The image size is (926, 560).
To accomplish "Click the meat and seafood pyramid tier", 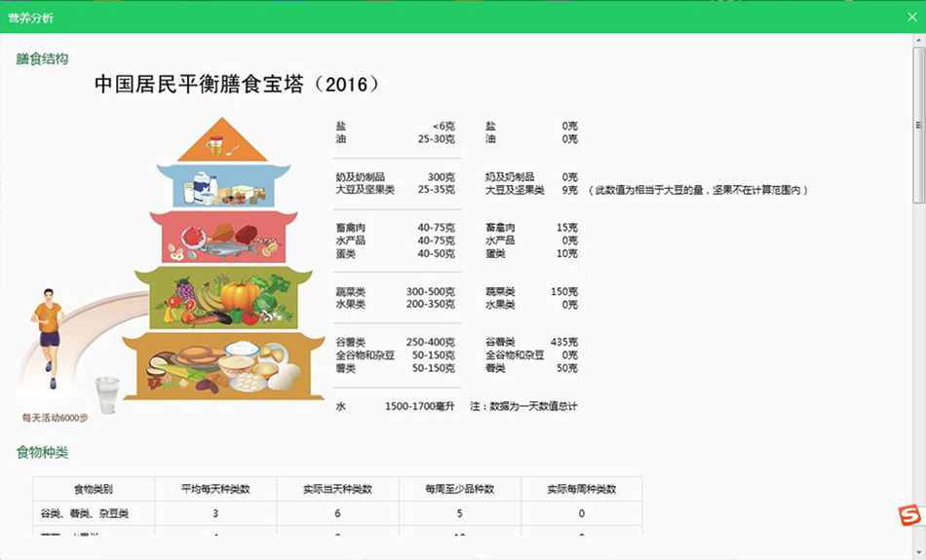I will (223, 238).
